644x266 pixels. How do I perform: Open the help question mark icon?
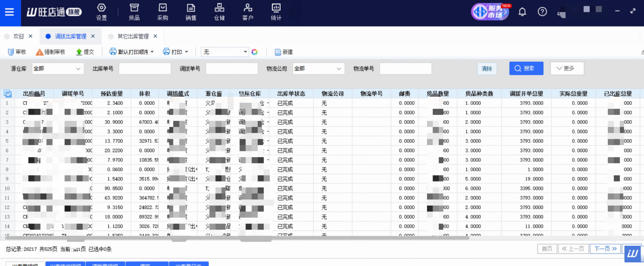click(x=542, y=12)
